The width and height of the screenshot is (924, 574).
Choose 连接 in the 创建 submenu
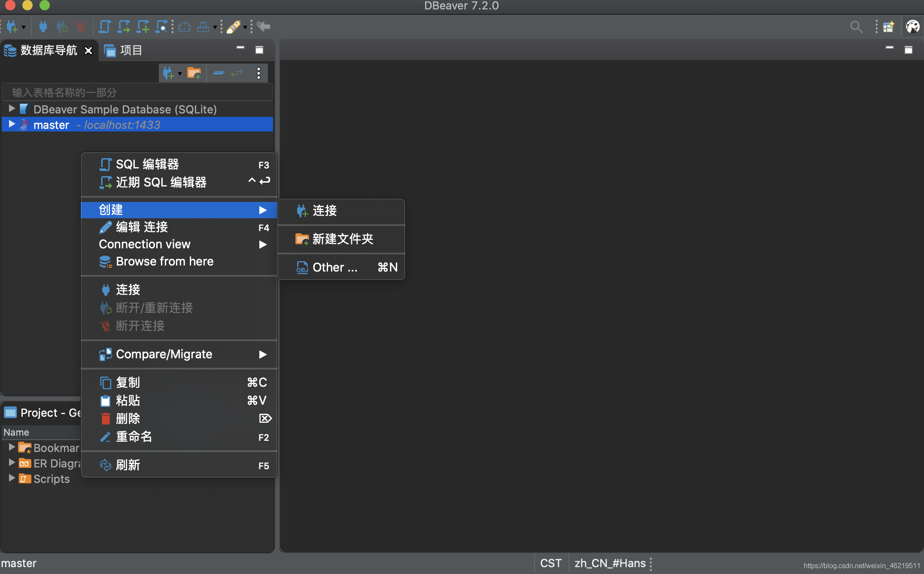pyautogui.click(x=341, y=211)
